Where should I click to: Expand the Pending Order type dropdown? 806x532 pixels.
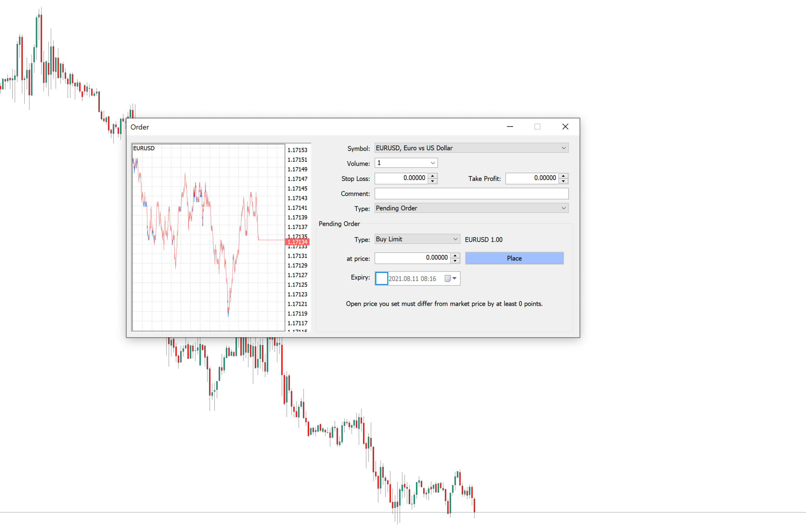[564, 208]
